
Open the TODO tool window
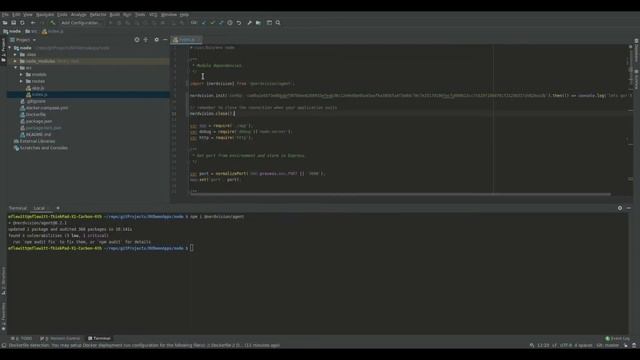[x=22, y=338]
